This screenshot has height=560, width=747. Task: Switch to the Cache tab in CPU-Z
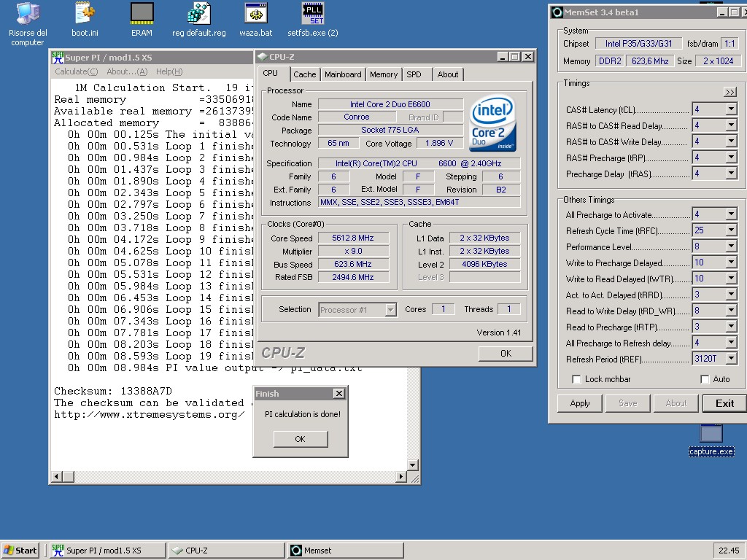[x=304, y=74]
